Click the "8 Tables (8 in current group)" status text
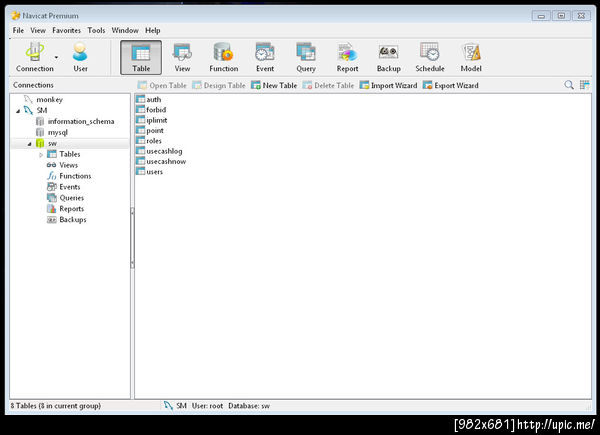The width and height of the screenshot is (600, 435). click(55, 406)
